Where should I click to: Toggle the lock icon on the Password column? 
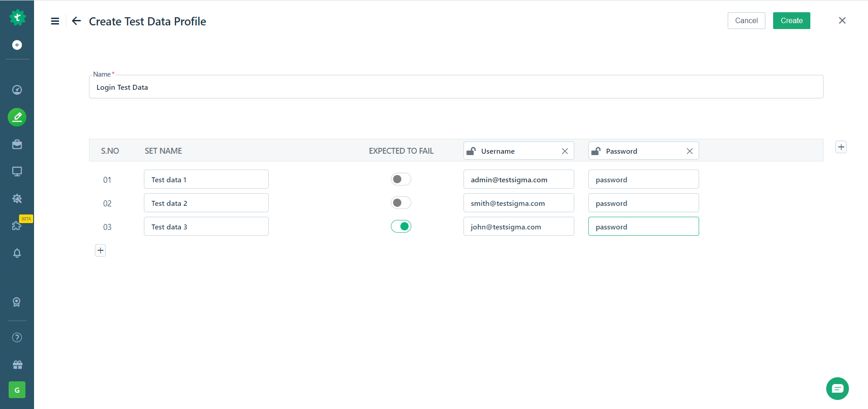[x=596, y=151]
